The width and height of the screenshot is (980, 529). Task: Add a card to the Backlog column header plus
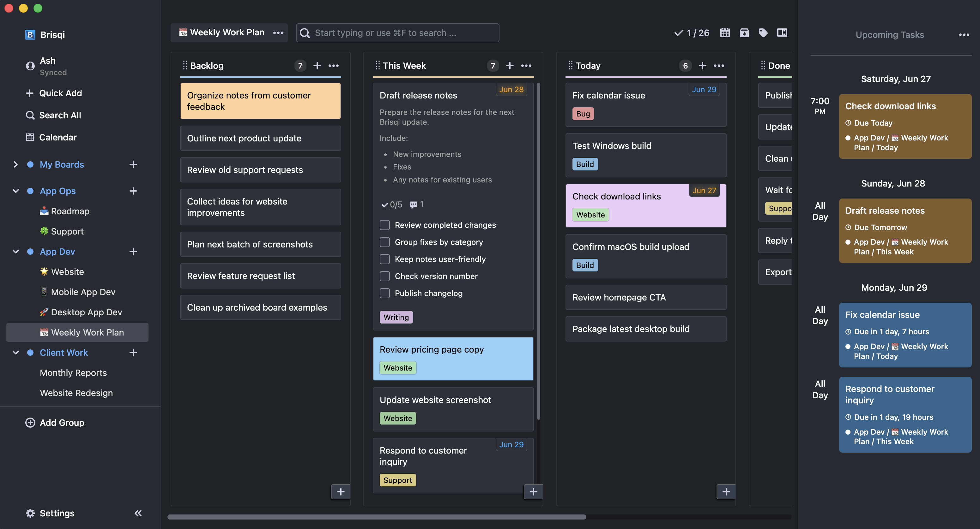click(x=317, y=66)
